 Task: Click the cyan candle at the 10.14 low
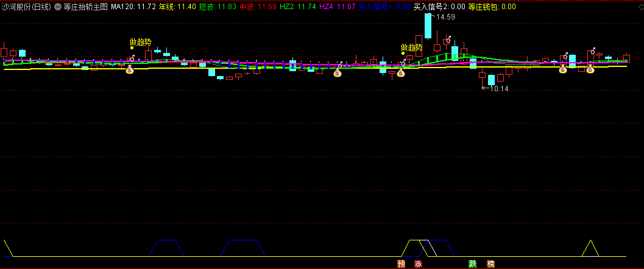coord(491,80)
